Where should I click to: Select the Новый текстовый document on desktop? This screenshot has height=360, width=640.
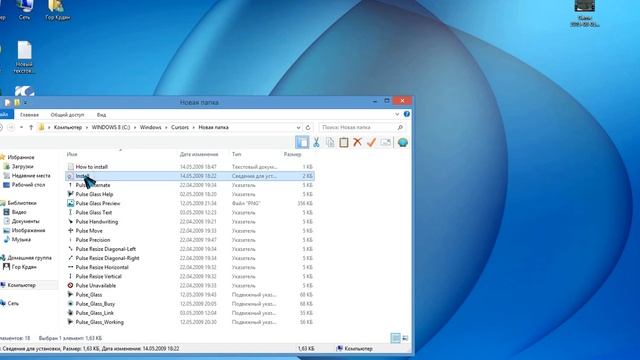point(24,57)
